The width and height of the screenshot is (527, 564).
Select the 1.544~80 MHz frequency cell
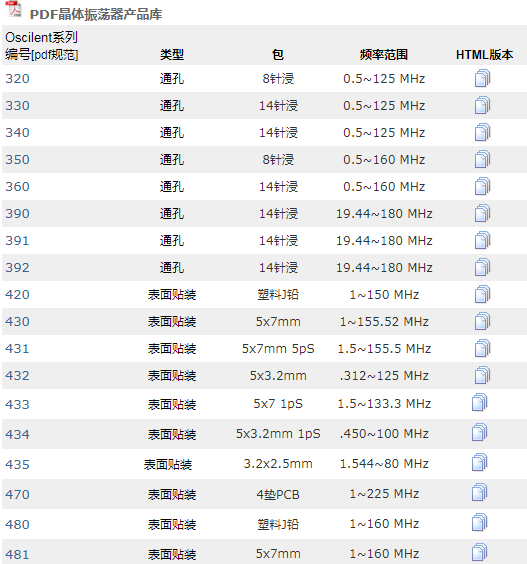384,463
